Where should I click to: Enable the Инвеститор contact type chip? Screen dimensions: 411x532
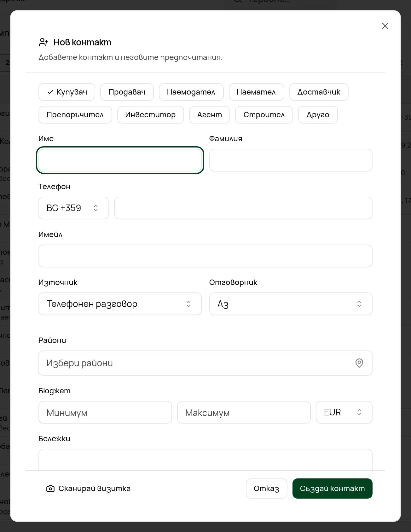(x=151, y=115)
